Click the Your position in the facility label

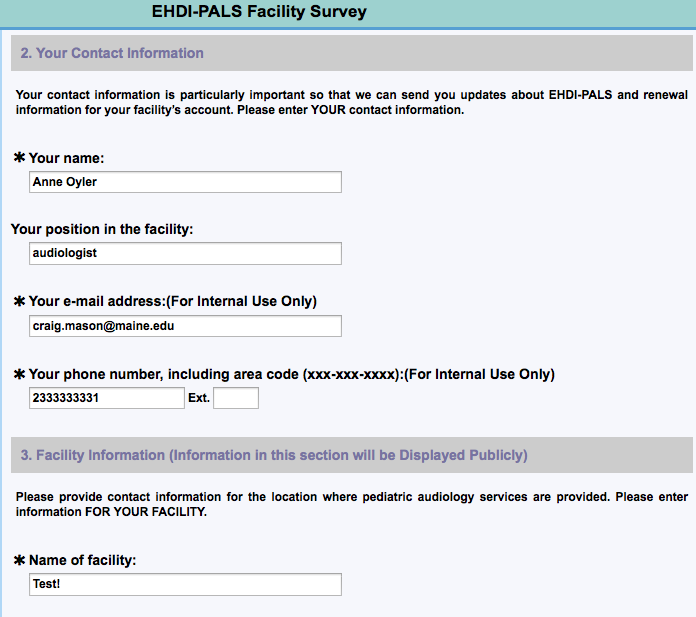[x=102, y=229]
